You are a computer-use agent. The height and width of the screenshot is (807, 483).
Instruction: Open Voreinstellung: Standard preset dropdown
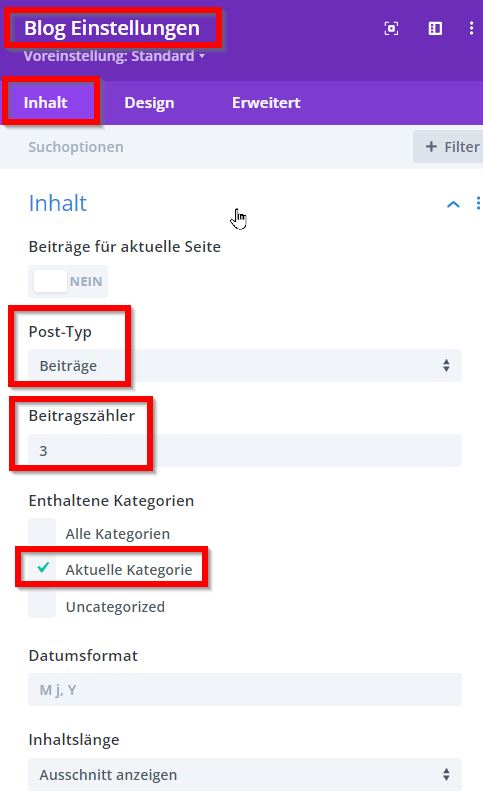click(x=114, y=56)
